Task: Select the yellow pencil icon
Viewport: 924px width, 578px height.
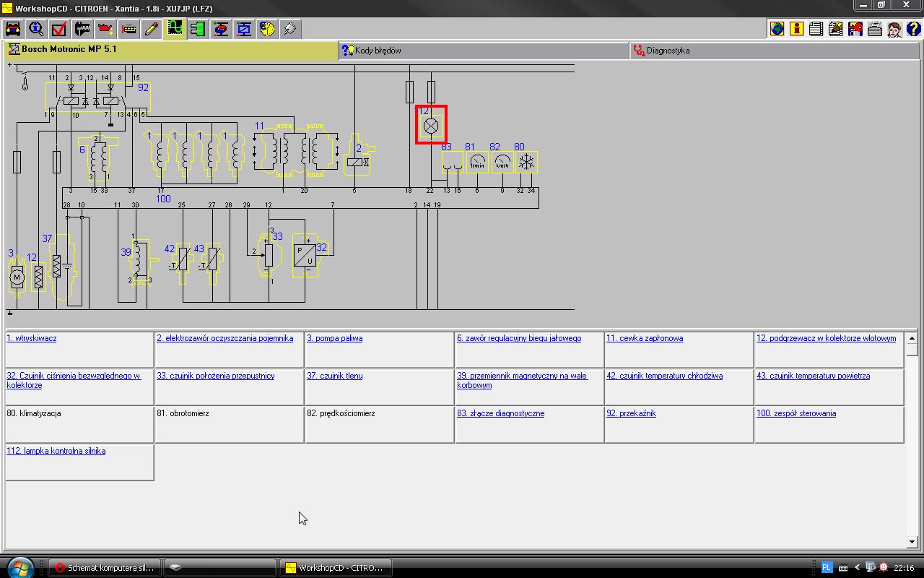Action: point(152,29)
